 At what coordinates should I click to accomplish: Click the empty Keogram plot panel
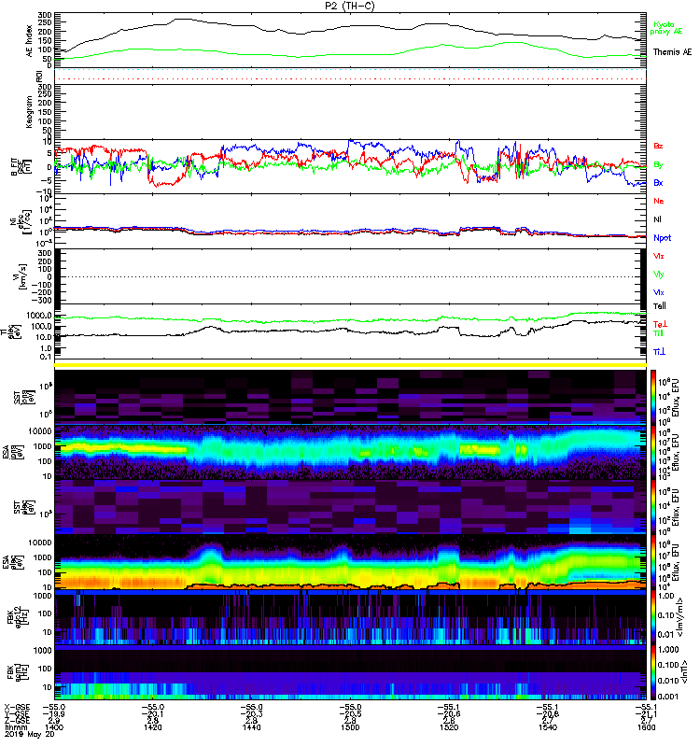point(350,112)
